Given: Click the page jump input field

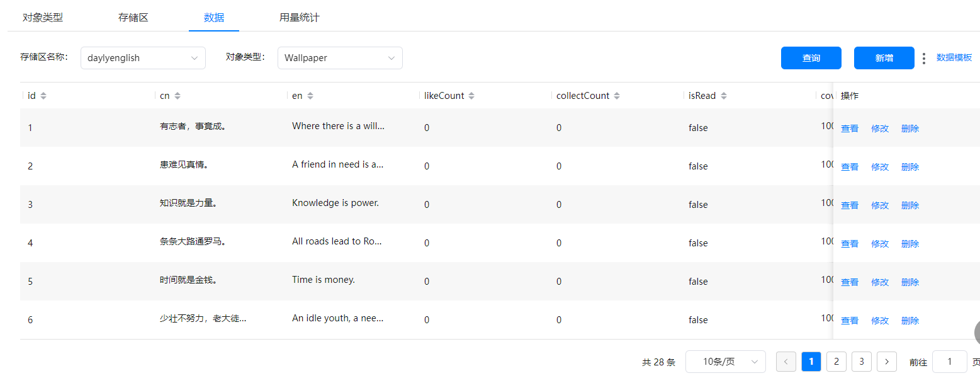Looking at the screenshot, I should pos(949,362).
